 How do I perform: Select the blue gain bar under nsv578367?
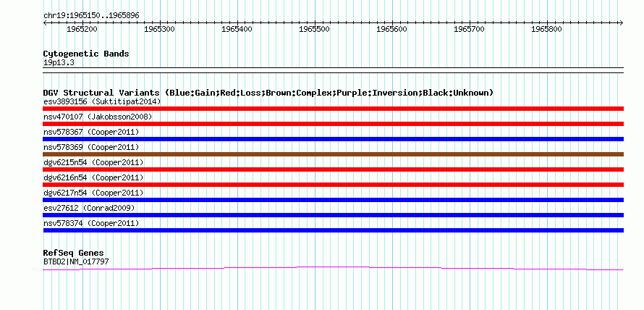[x=333, y=139]
